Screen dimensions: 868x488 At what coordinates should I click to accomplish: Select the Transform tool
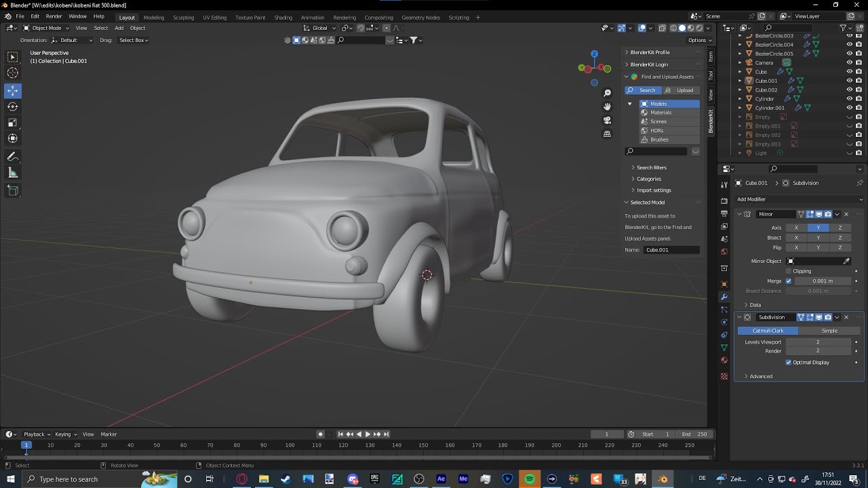[x=13, y=139]
